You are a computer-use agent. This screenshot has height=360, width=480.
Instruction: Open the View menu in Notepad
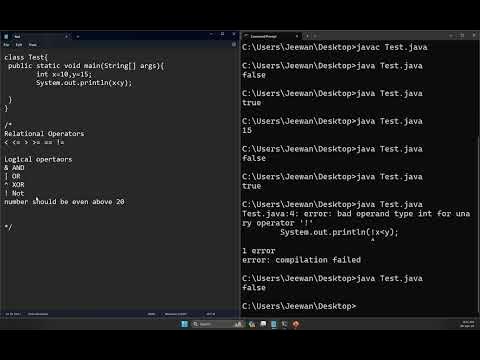pyautogui.click(x=33, y=45)
